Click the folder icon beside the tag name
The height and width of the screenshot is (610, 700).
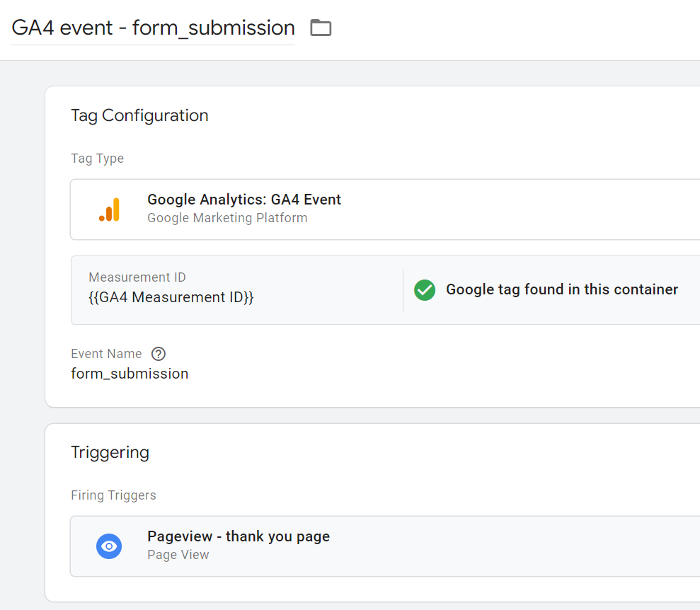pyautogui.click(x=321, y=28)
